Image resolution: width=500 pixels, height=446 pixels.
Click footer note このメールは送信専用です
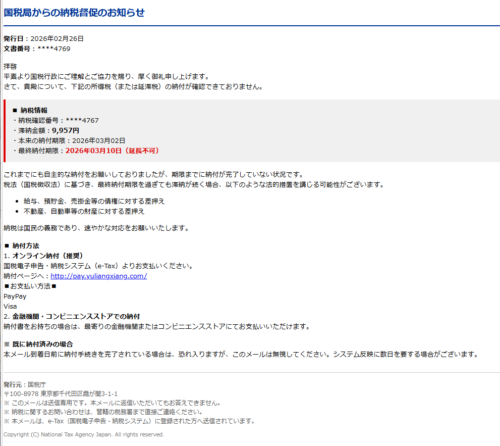point(112,403)
